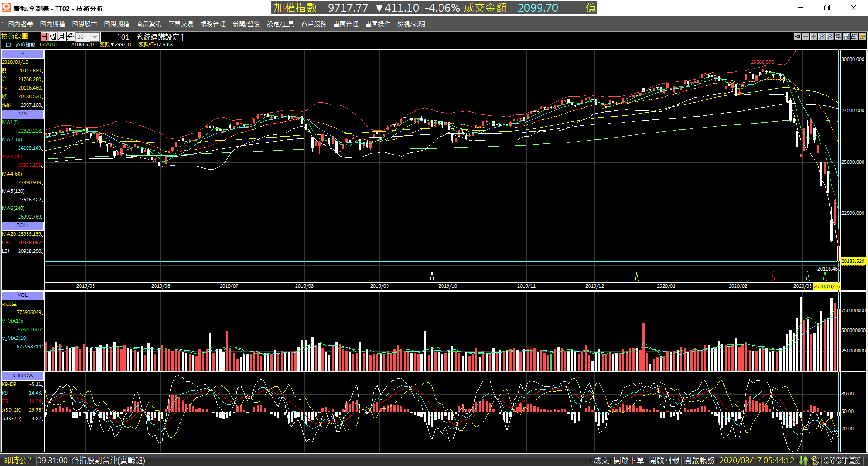Click the 加權指數 ticker banner
Viewport: 868px width, 466px height.
point(434,8)
